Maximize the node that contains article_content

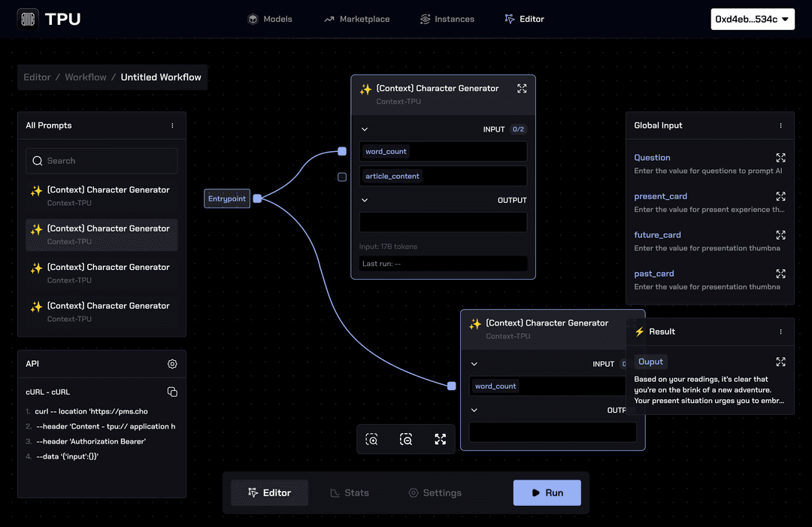[x=522, y=89]
